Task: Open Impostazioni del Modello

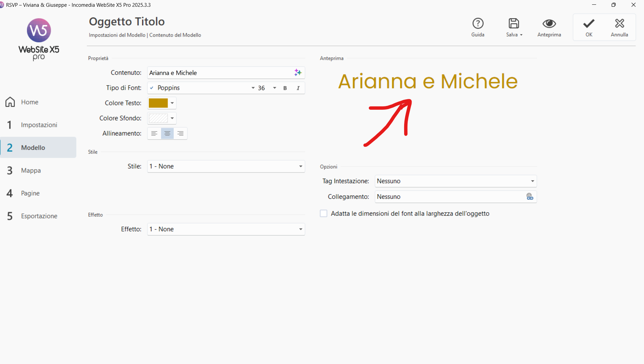Action: pyautogui.click(x=117, y=35)
